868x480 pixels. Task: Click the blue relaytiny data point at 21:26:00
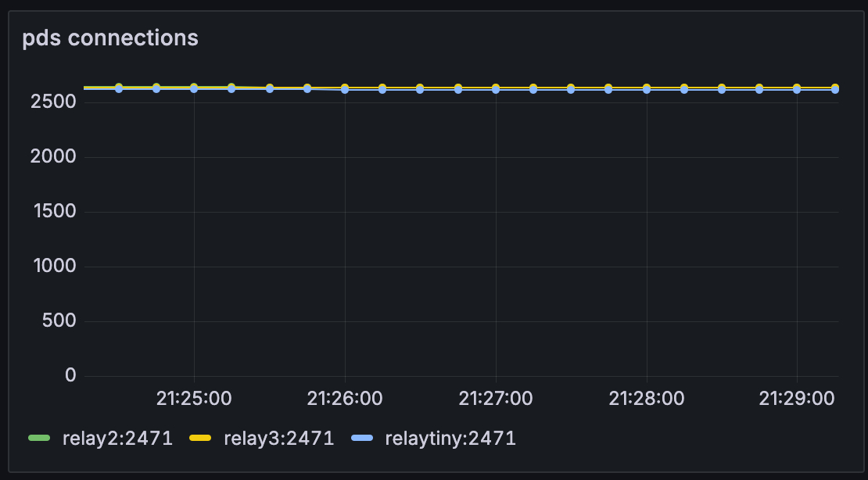pos(345,90)
